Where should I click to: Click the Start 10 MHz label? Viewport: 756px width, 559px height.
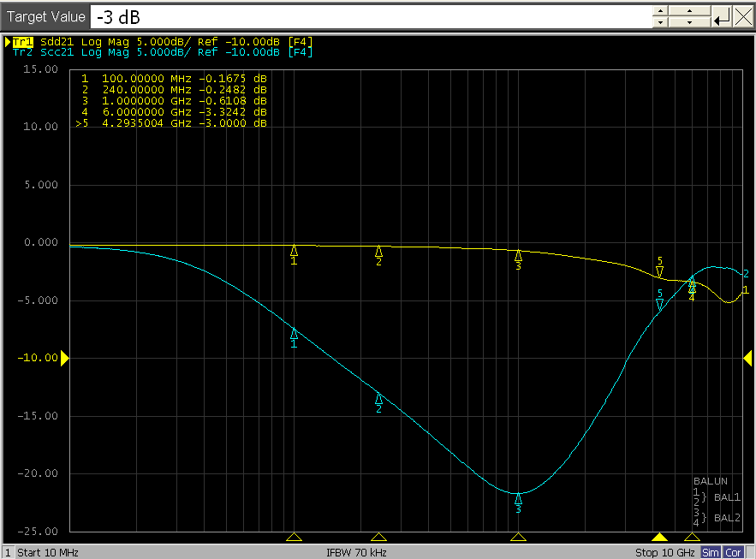[48, 552]
